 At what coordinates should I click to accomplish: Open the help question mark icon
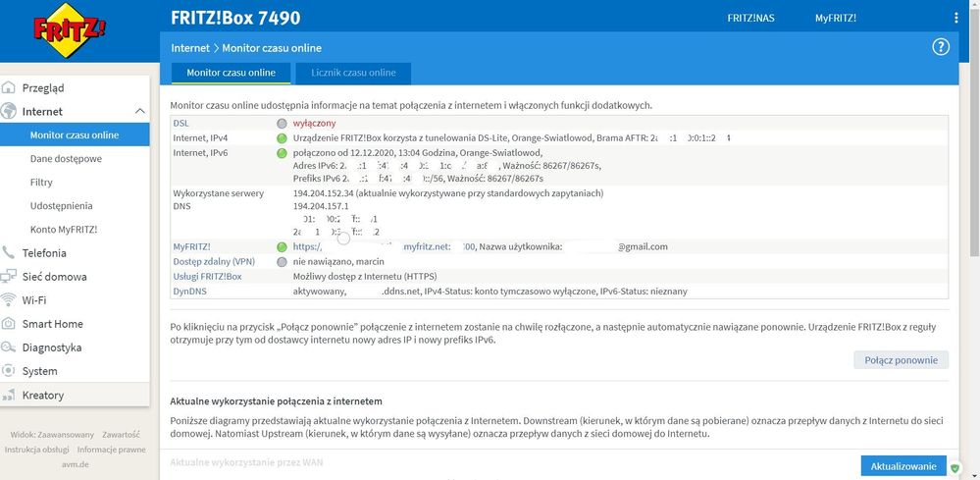tap(941, 47)
